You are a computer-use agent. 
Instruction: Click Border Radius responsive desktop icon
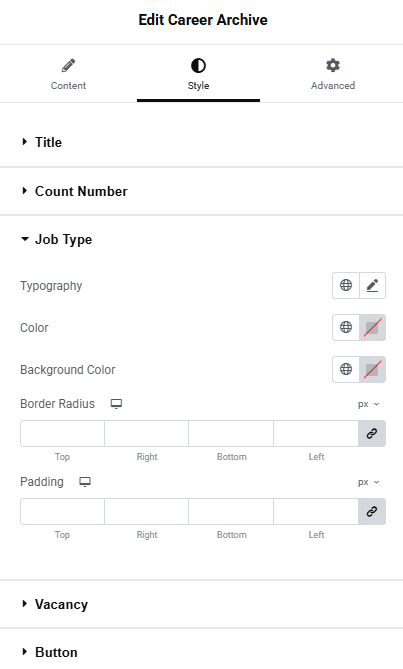116,404
